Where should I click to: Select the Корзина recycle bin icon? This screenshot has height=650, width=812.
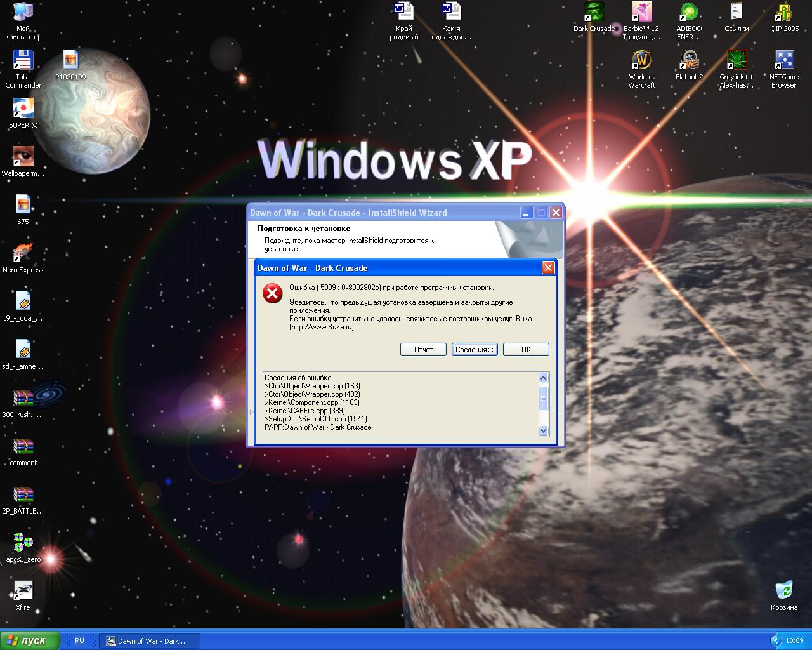(x=784, y=590)
